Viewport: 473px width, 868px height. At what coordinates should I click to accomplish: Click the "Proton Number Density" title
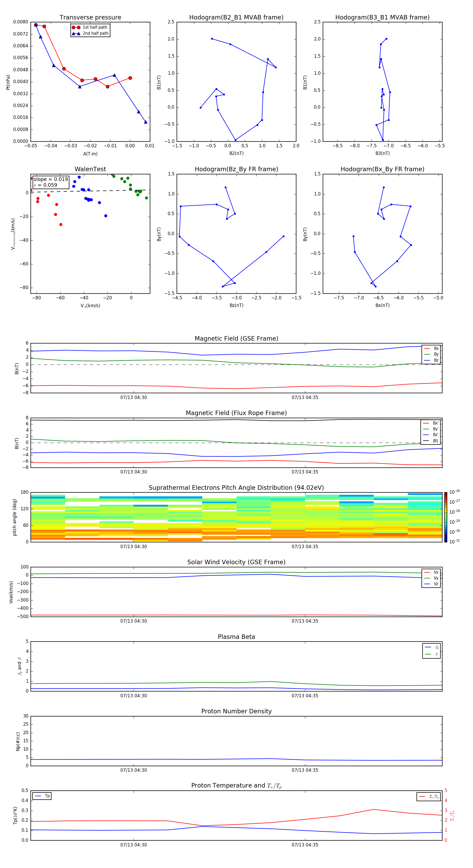[x=236, y=711]
